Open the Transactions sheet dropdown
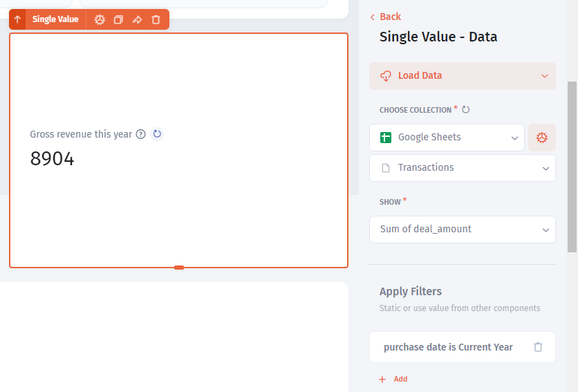578x392 pixels. [x=462, y=168]
